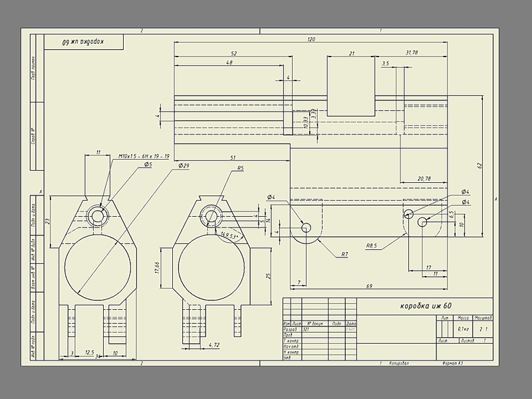Screen dimensions: 532x399
Task: Select the 12,5 dimension text
Action: (89, 352)
